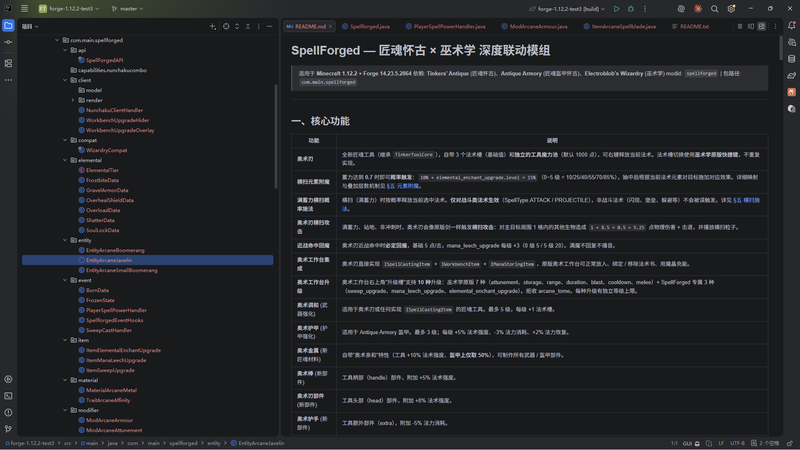Viewport: 800px width, 450px height.
Task: Collapse com.main.spellforged package
Action: pos(57,40)
